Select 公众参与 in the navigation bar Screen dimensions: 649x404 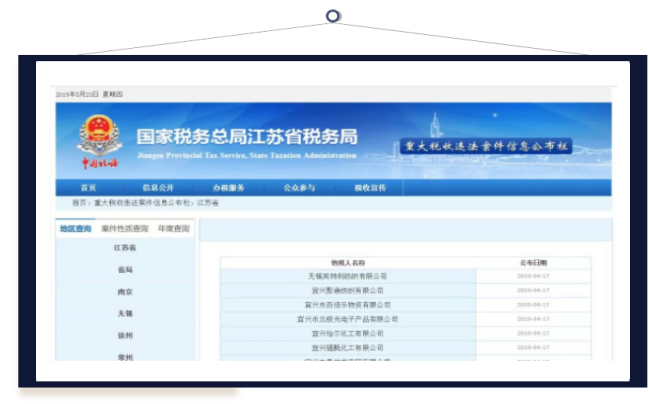click(x=299, y=187)
